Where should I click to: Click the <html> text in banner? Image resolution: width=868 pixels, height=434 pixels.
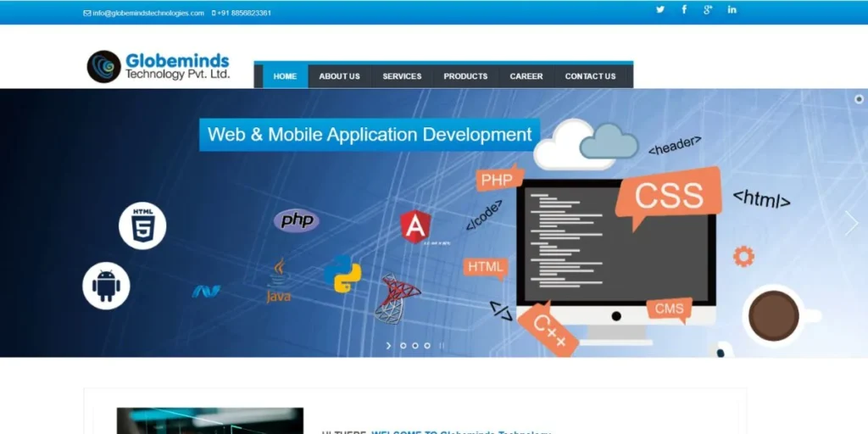pyautogui.click(x=762, y=199)
